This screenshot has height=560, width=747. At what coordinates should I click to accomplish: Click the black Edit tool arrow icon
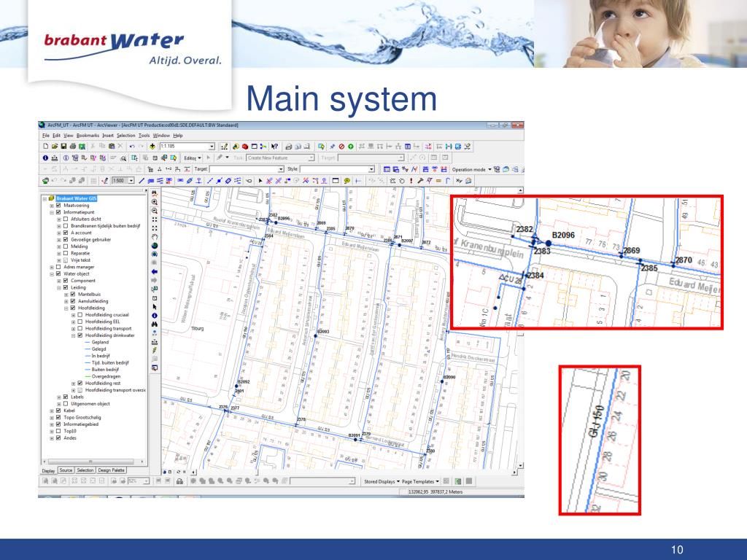pos(260,181)
